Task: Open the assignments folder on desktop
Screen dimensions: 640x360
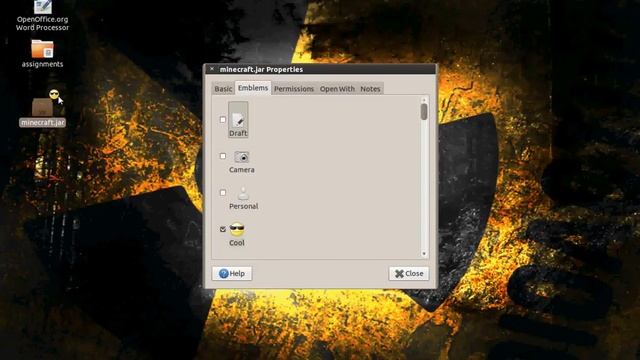Action: (42, 49)
